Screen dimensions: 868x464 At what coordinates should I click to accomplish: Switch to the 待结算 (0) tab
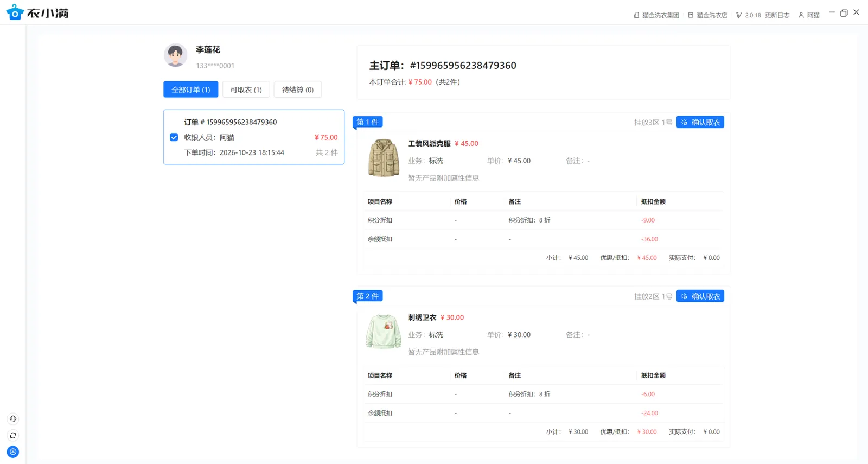pos(298,90)
